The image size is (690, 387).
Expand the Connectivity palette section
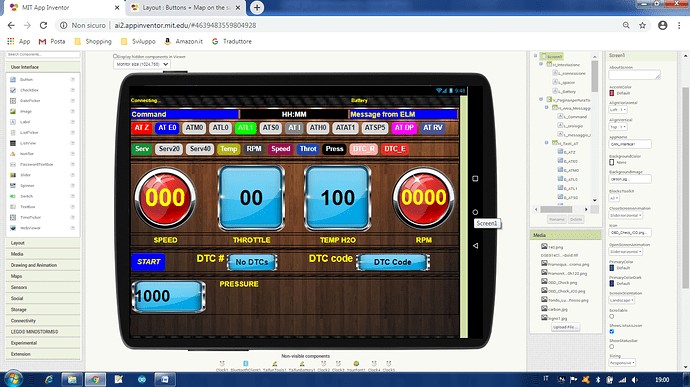click(x=43, y=321)
